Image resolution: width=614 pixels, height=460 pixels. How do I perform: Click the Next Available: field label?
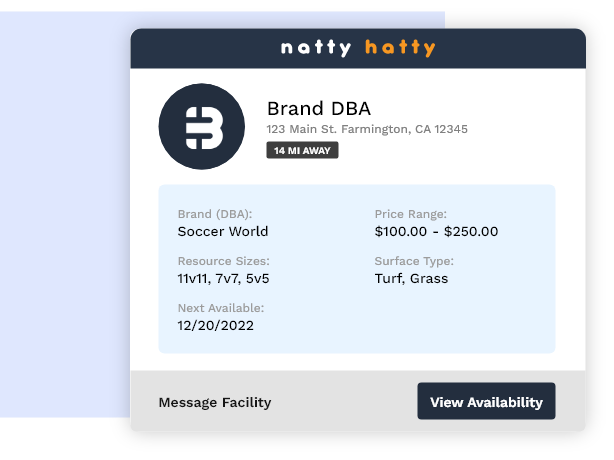pyautogui.click(x=220, y=308)
